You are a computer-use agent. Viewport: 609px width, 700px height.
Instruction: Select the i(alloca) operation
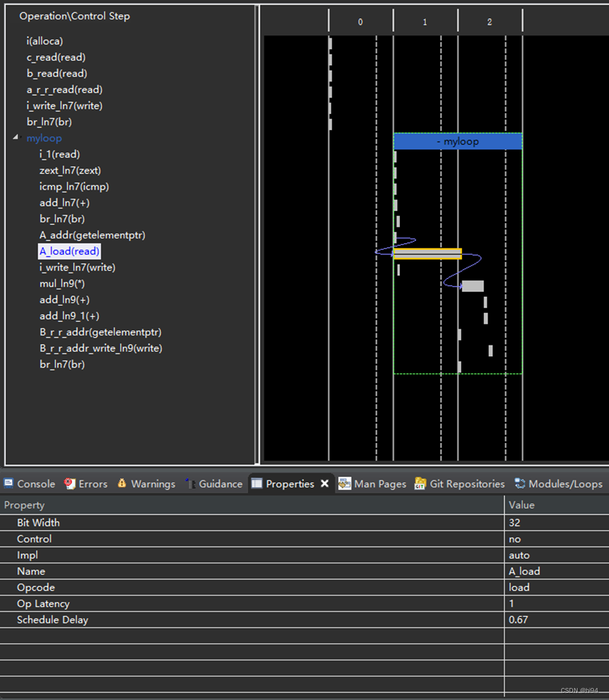(45, 41)
